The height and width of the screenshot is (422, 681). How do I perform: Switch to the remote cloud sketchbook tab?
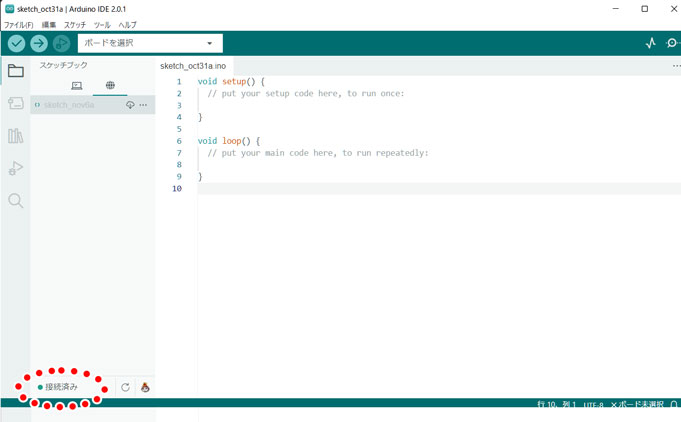110,85
